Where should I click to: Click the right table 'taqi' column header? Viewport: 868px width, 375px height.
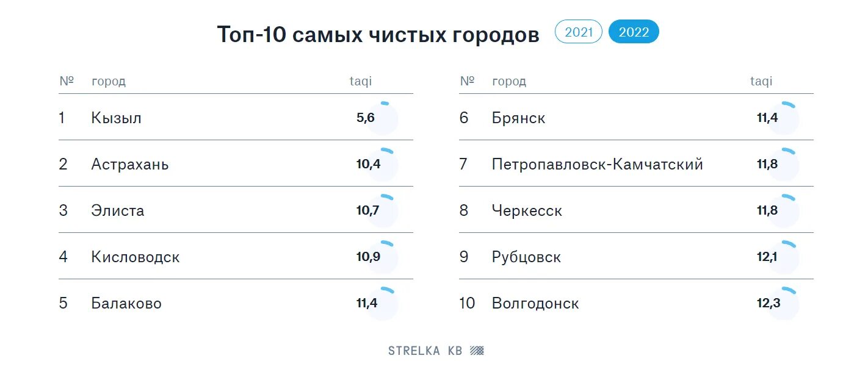point(761,82)
